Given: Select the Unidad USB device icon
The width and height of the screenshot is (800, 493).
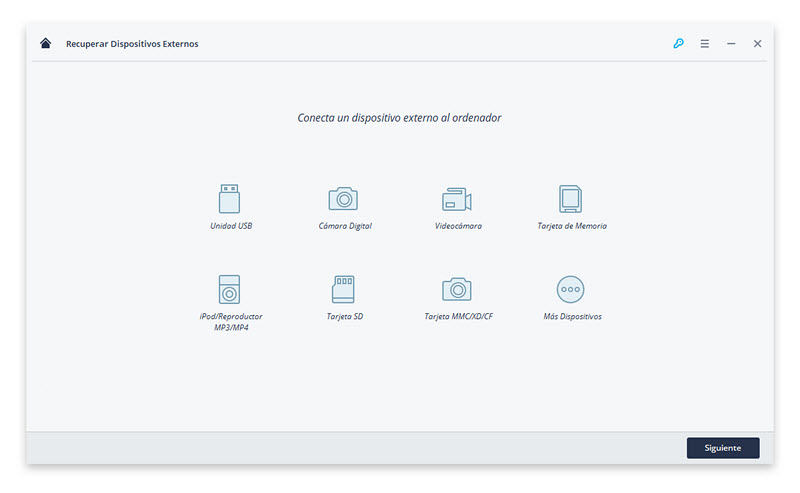Looking at the screenshot, I should 229,199.
